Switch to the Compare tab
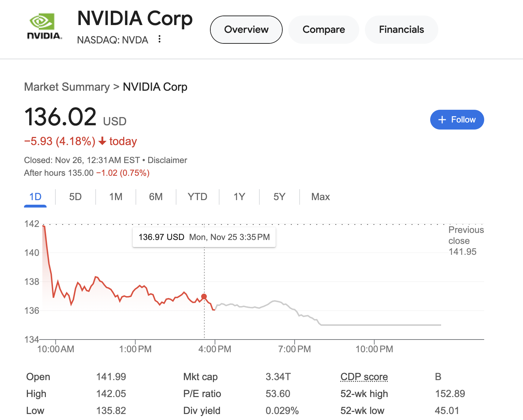 click(x=324, y=30)
